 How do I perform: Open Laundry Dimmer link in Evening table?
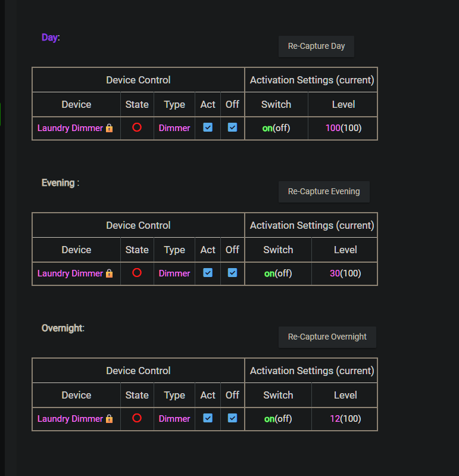(x=70, y=273)
